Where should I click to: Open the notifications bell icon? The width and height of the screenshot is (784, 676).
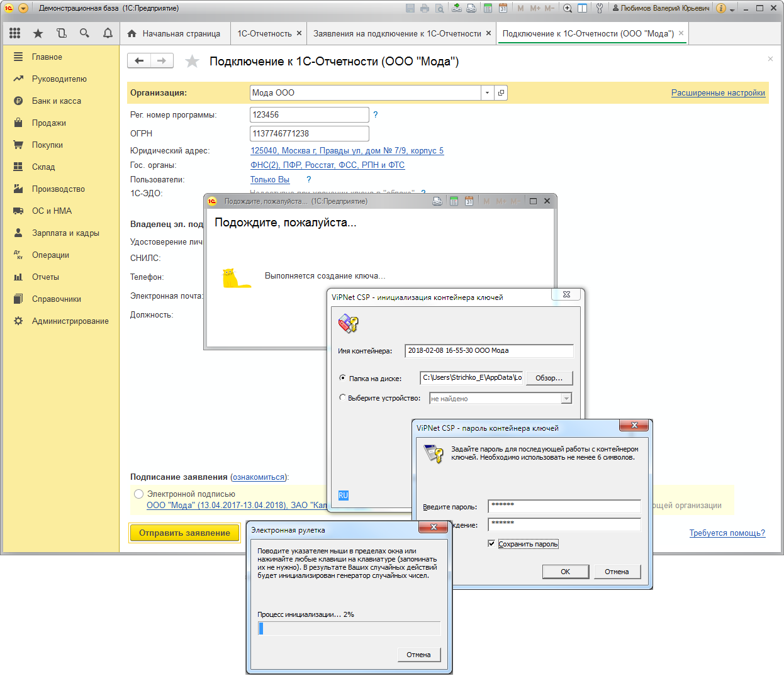(108, 33)
